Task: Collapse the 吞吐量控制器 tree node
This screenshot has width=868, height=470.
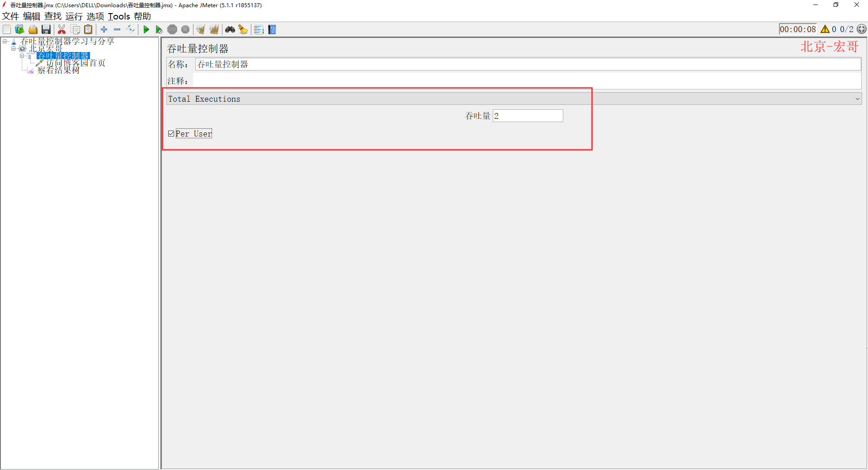Action: 22,56
